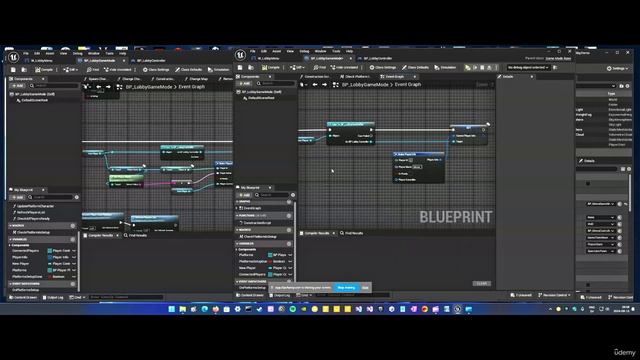Compile blueprint in the right window
640x360 pixels.
coord(271,67)
